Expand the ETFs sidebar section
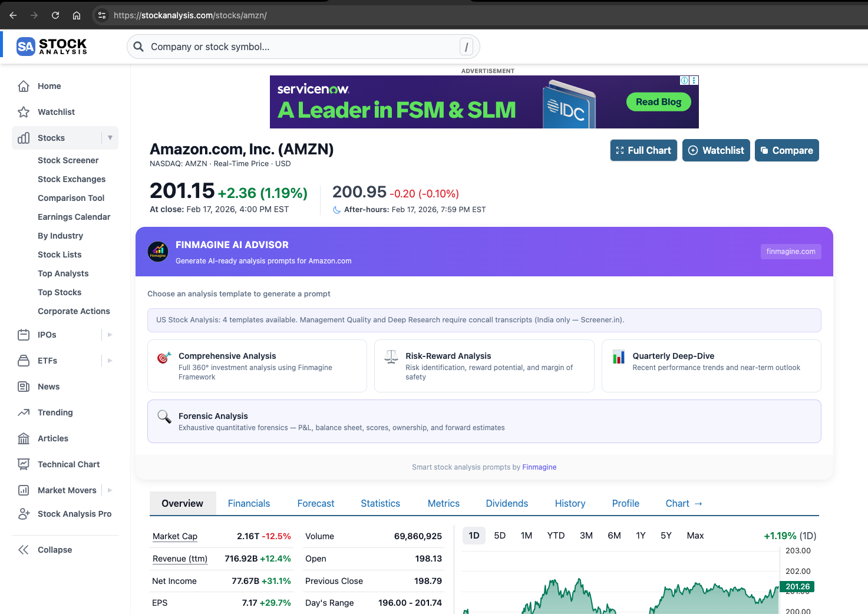This screenshot has height=614, width=868. (x=110, y=361)
